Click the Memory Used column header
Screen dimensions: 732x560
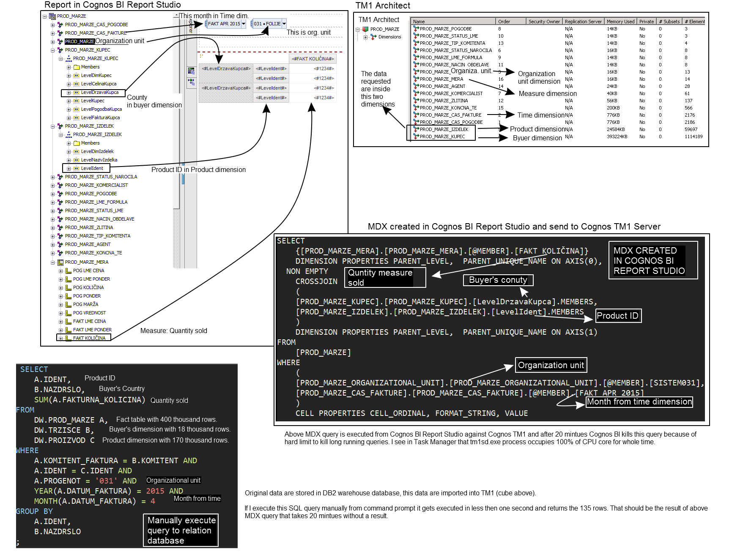click(620, 22)
